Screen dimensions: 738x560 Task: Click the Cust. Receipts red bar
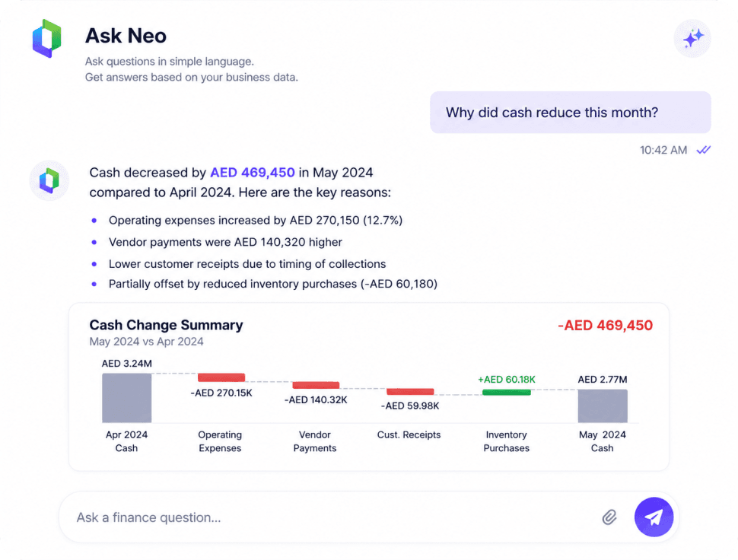pos(410,392)
